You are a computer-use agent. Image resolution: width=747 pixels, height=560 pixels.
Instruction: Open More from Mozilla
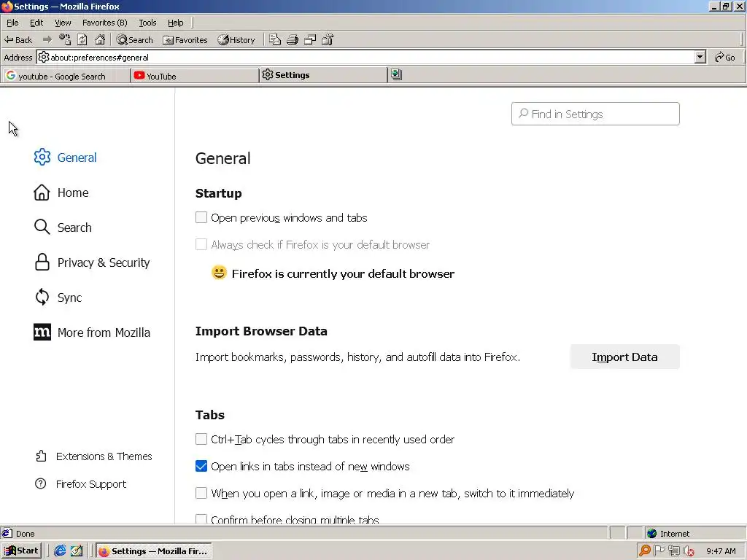pos(92,332)
